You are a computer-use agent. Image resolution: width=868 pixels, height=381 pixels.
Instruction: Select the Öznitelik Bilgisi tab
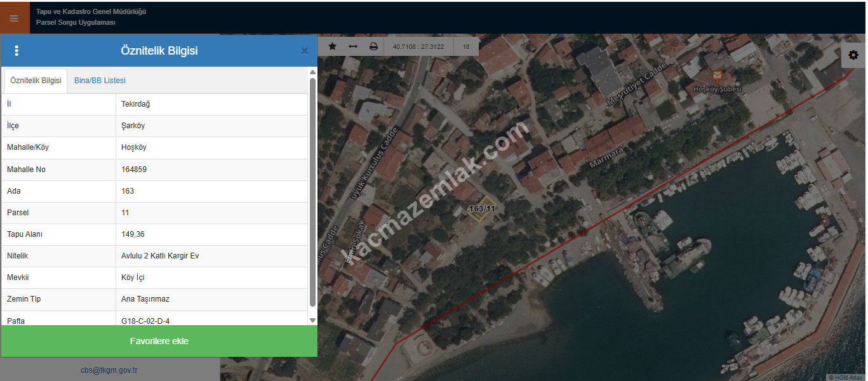coord(36,81)
